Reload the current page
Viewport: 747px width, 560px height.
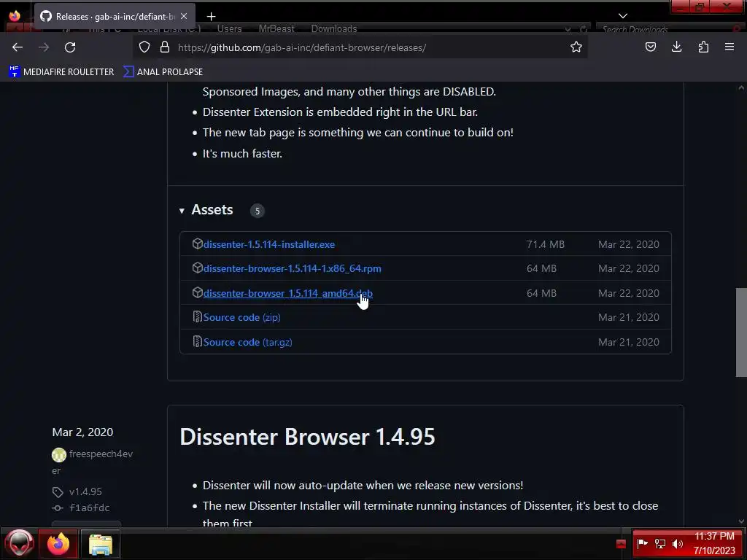(70, 47)
